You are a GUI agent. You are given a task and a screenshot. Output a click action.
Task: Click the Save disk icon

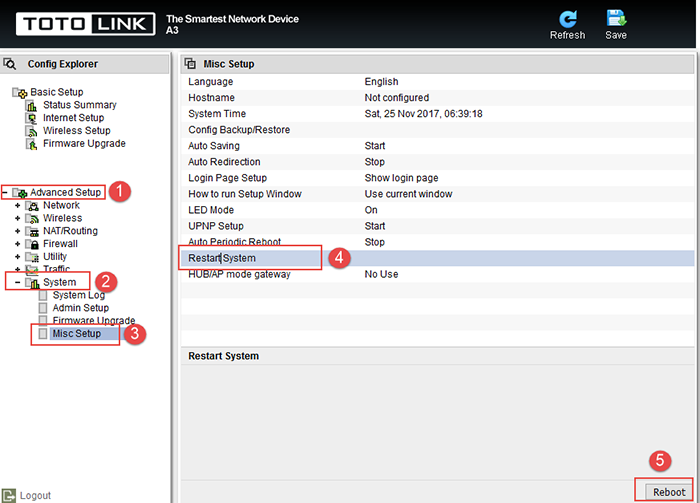616,18
